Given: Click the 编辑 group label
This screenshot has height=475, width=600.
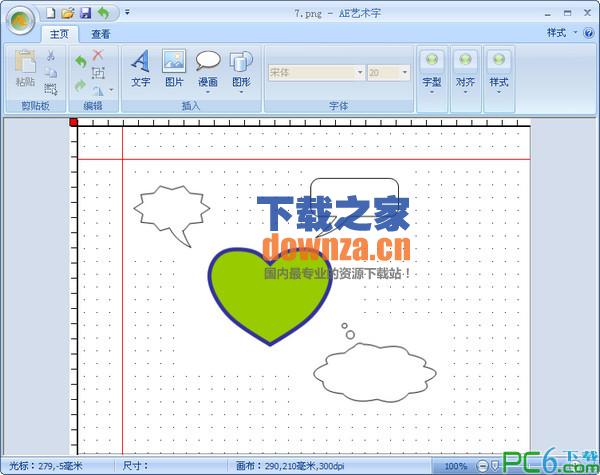Looking at the screenshot, I should click(x=93, y=106).
